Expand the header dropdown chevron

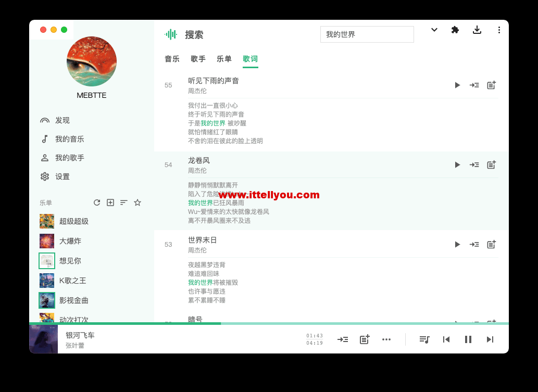tap(434, 30)
